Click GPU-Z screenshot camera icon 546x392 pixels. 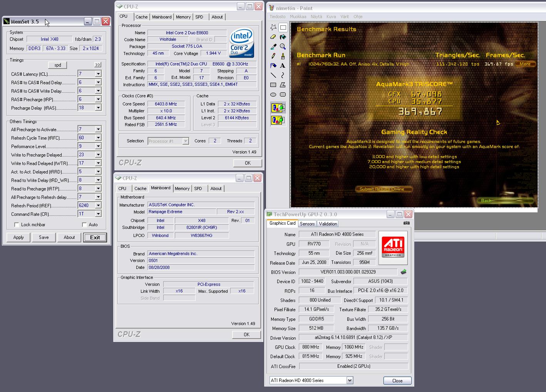[407, 223]
